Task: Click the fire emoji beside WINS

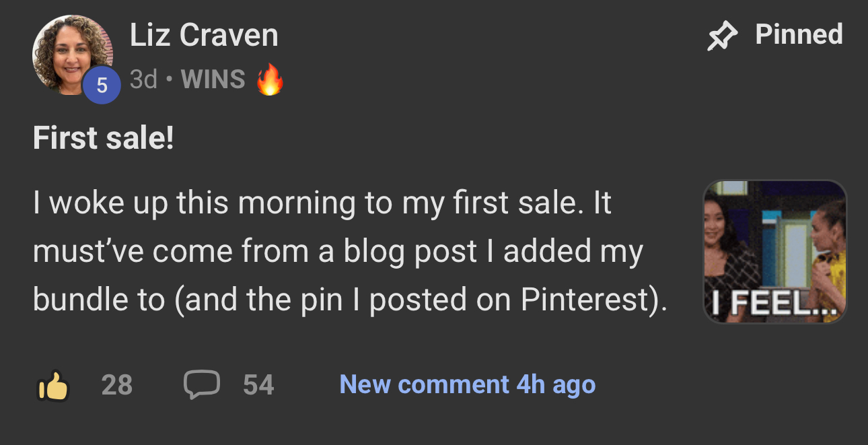Action: (269, 81)
